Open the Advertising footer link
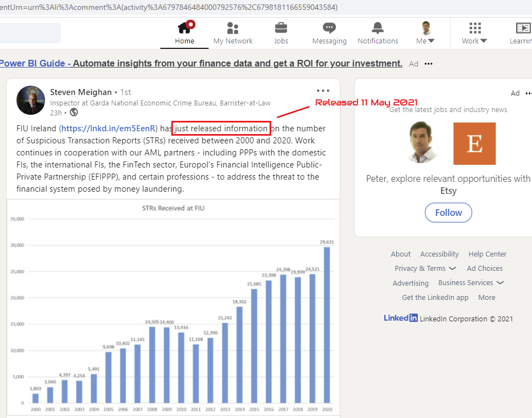Viewport: 532px width, 418px height. (x=411, y=283)
